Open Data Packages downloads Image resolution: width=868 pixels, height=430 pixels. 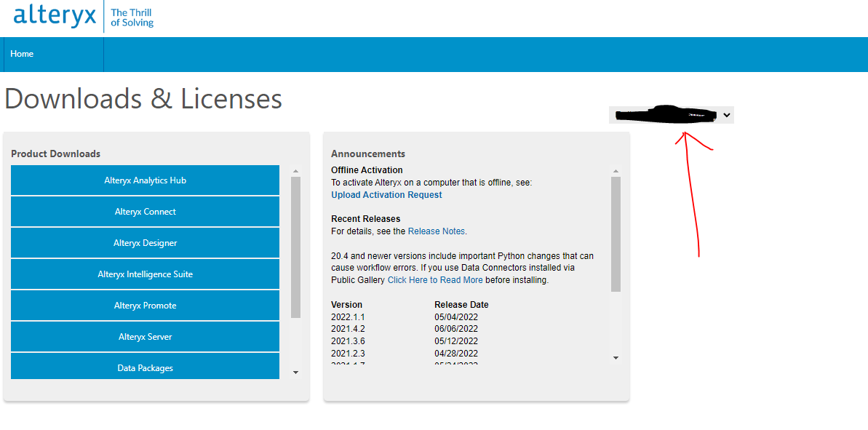(145, 367)
